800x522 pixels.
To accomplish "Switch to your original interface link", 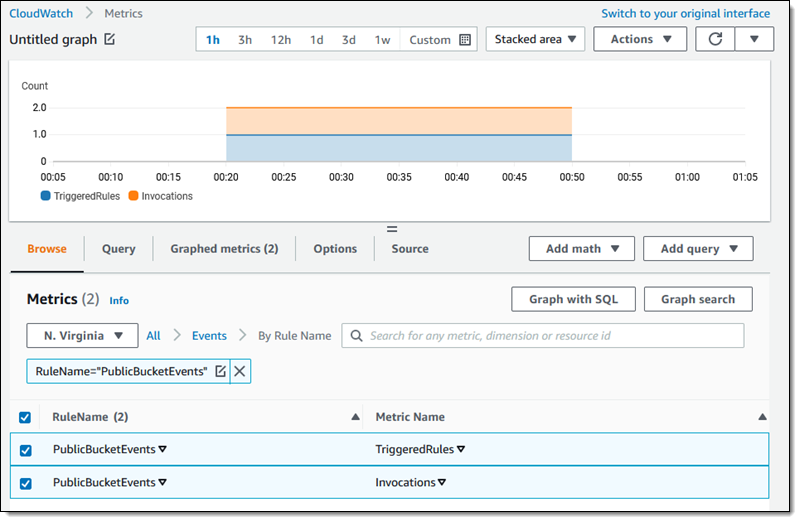I will (685, 14).
